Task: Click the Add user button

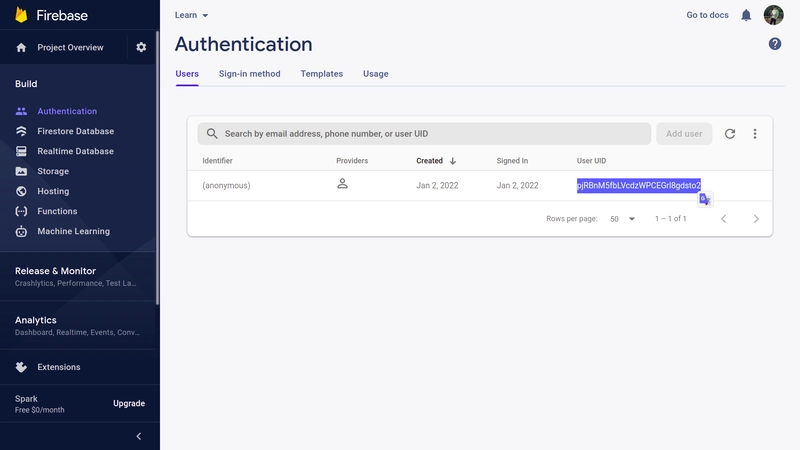Action: (684, 134)
